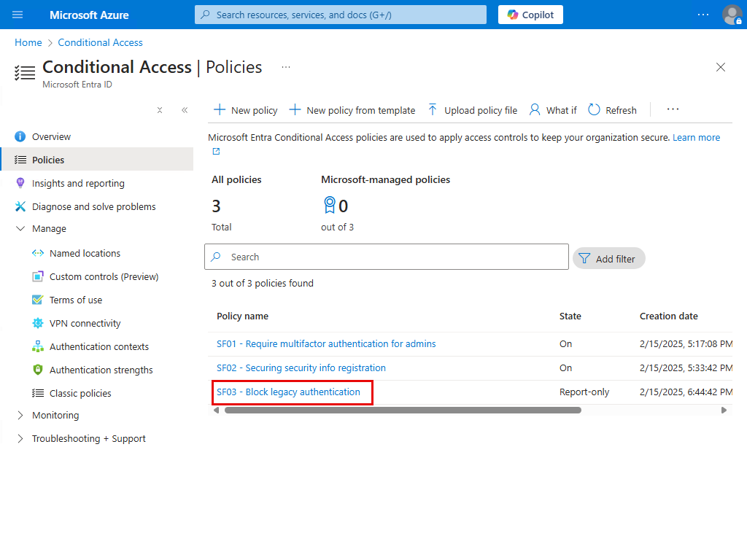This screenshot has width=747, height=560.
Task: Click the table scroll left arrow
Action: [216, 410]
